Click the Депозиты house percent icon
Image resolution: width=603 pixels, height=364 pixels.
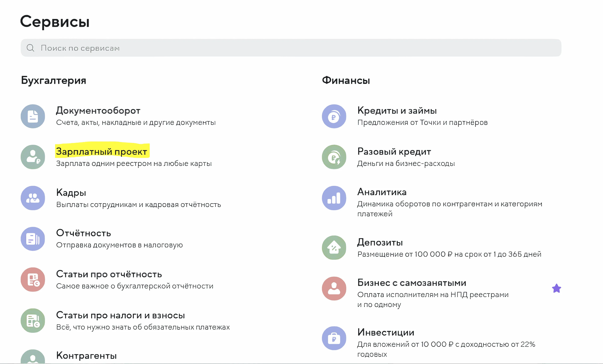point(334,248)
